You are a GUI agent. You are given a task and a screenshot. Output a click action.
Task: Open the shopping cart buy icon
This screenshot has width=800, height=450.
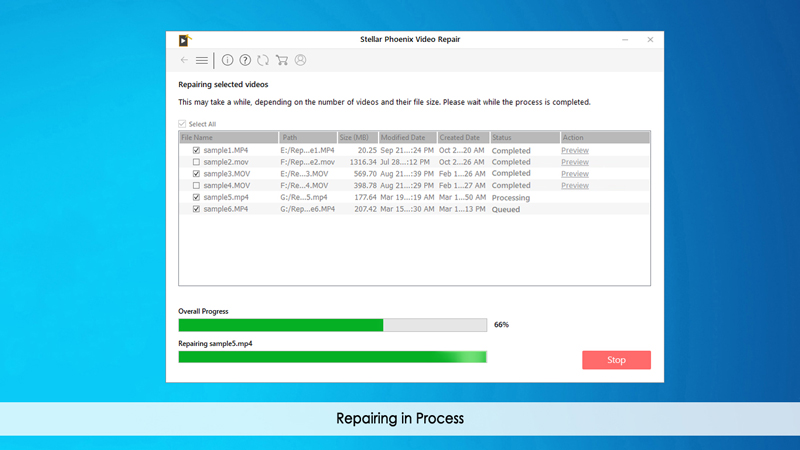[x=282, y=60]
